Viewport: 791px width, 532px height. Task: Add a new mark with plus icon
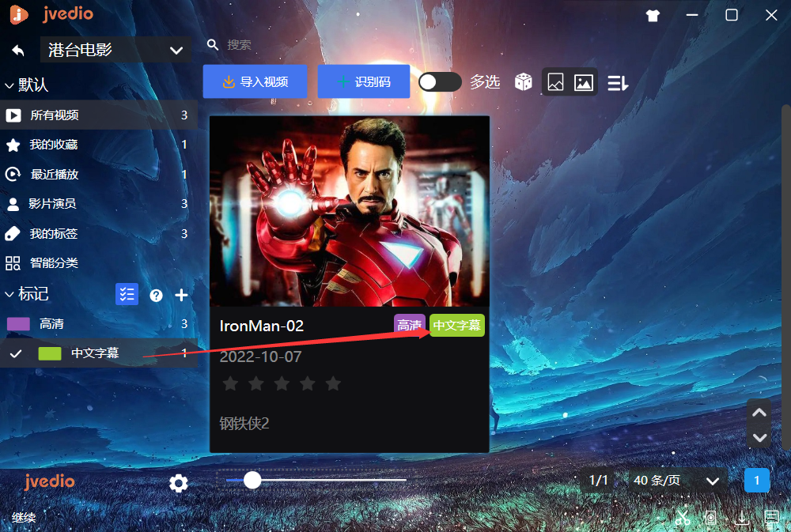tap(181, 295)
